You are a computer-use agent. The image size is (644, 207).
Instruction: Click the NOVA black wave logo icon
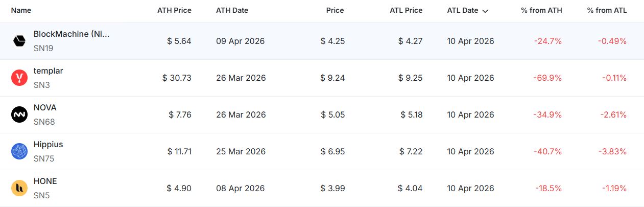19,115
